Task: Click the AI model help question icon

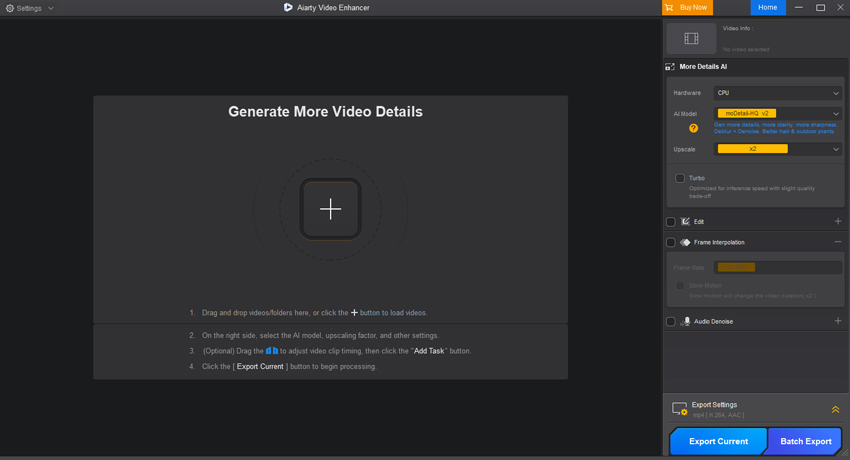Action: [x=693, y=128]
